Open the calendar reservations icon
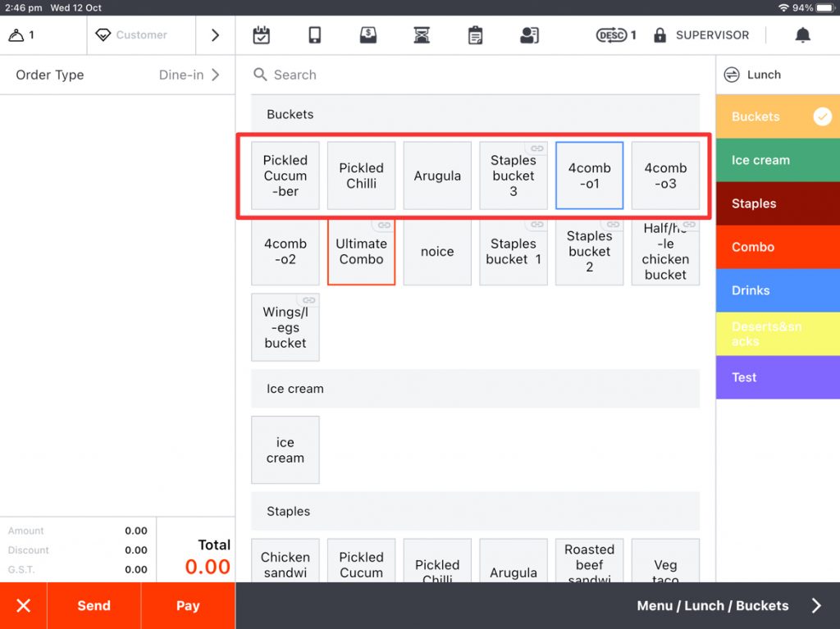 tap(261, 35)
